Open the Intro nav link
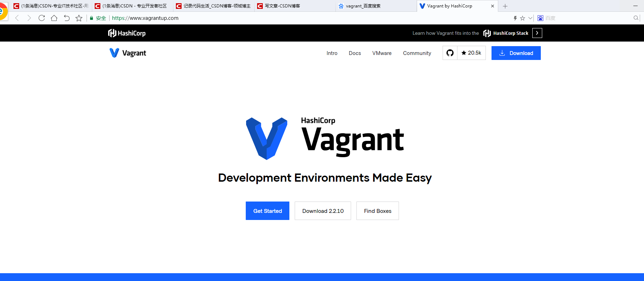Image resolution: width=644 pixels, height=281 pixels. (x=332, y=53)
